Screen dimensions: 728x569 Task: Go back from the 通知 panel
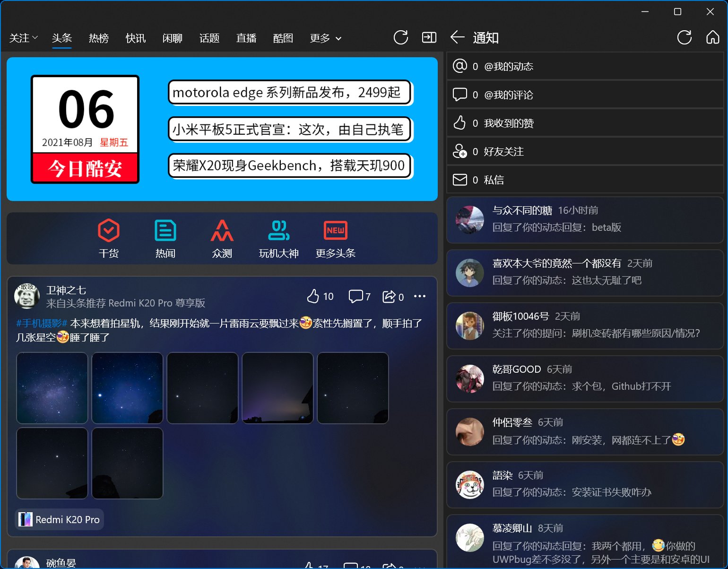pos(457,37)
